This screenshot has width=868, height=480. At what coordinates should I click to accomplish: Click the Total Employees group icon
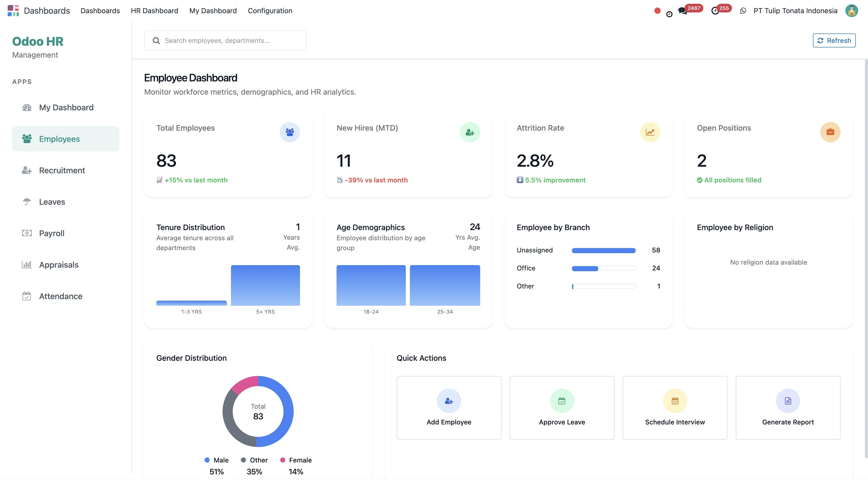coord(289,132)
